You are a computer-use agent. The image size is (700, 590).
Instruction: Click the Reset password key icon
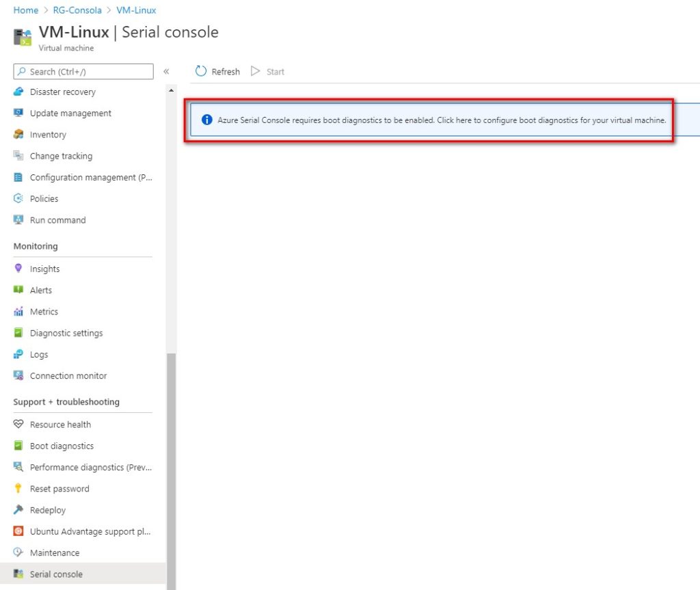coord(18,489)
